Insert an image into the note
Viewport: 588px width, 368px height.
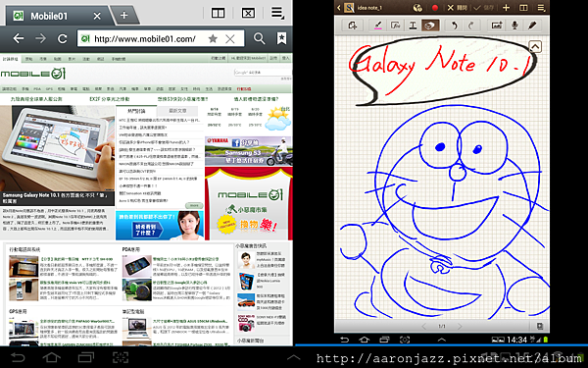pos(497,26)
